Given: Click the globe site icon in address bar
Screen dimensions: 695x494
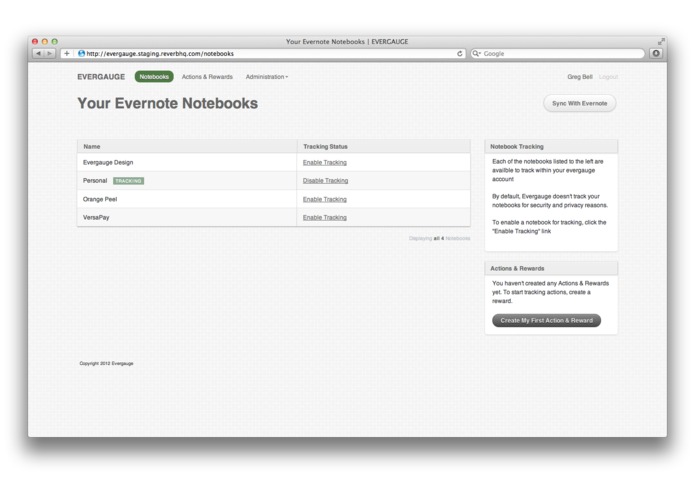Looking at the screenshot, I should (81, 53).
